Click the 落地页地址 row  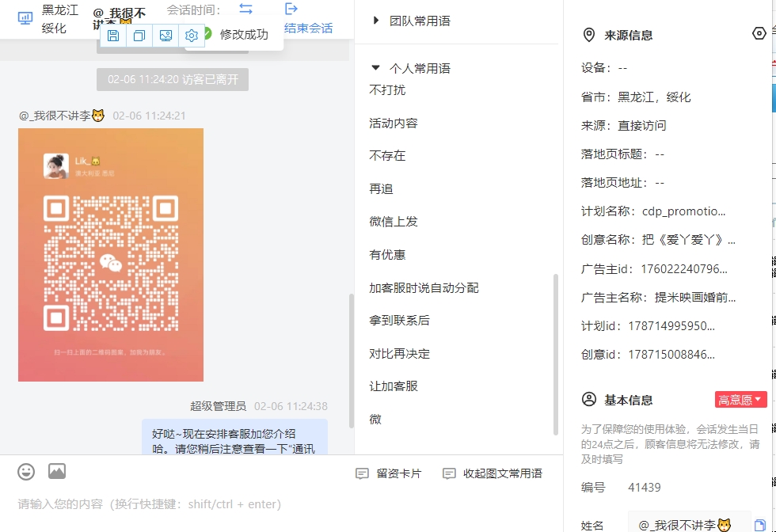click(622, 183)
